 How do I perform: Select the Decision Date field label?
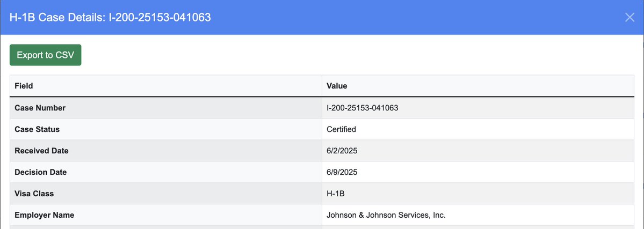click(41, 172)
